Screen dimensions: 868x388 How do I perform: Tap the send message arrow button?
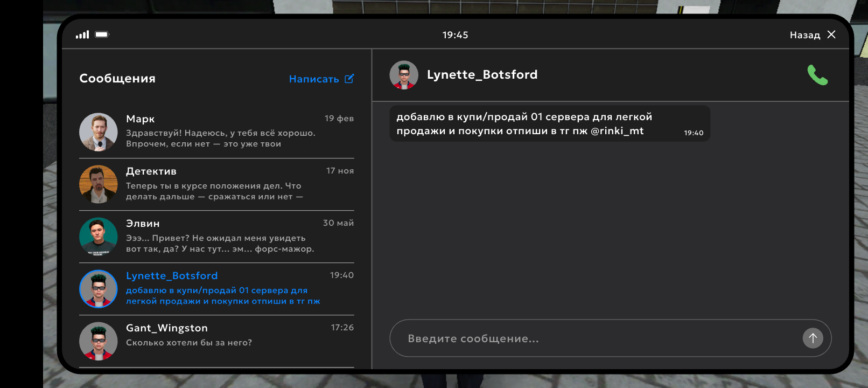point(813,338)
